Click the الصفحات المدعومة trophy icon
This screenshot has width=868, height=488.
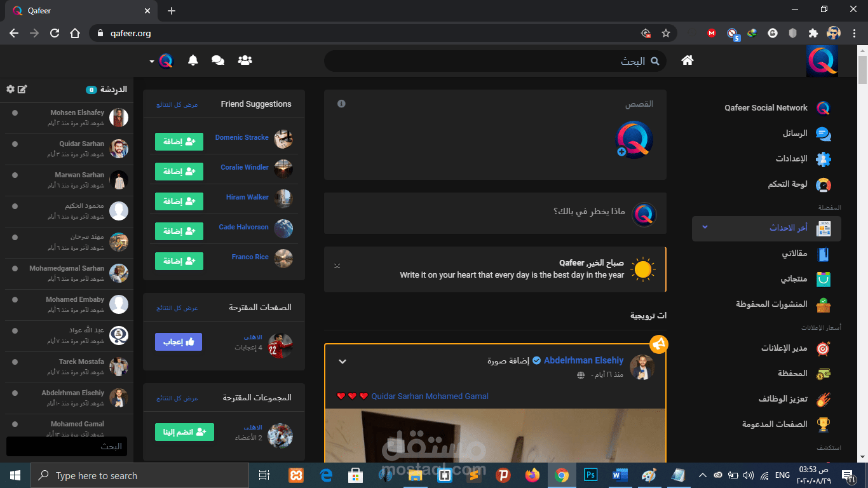[x=824, y=424]
